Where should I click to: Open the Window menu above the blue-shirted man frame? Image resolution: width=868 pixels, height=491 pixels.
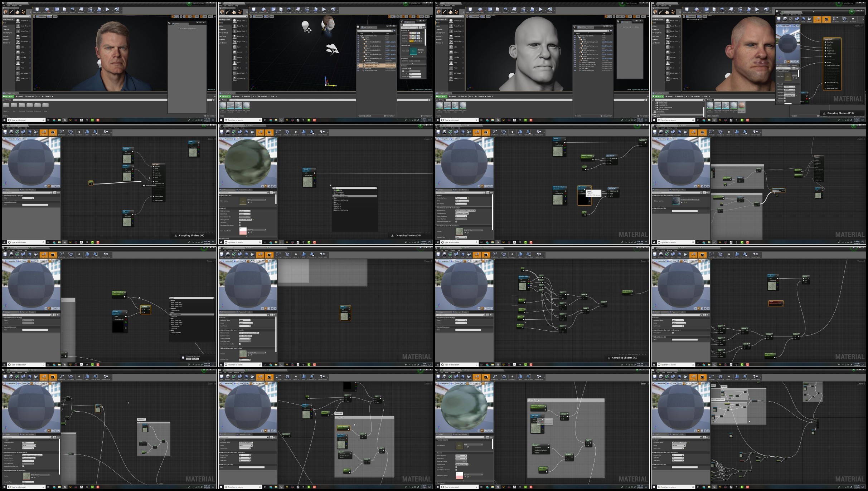[x=14, y=6]
